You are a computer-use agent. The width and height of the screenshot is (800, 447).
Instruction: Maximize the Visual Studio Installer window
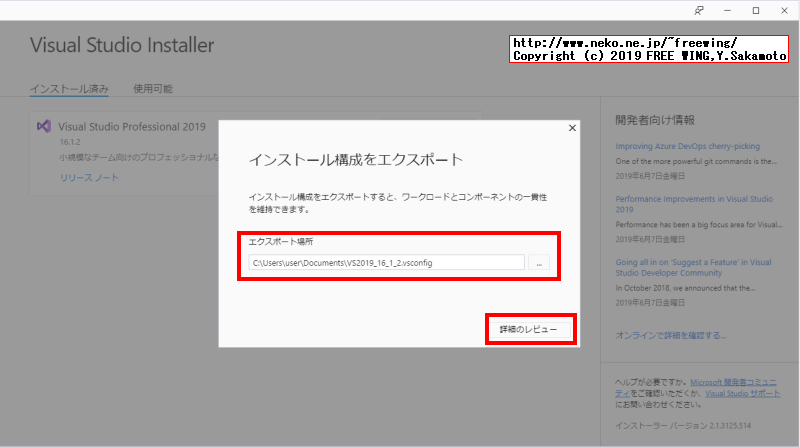756,11
